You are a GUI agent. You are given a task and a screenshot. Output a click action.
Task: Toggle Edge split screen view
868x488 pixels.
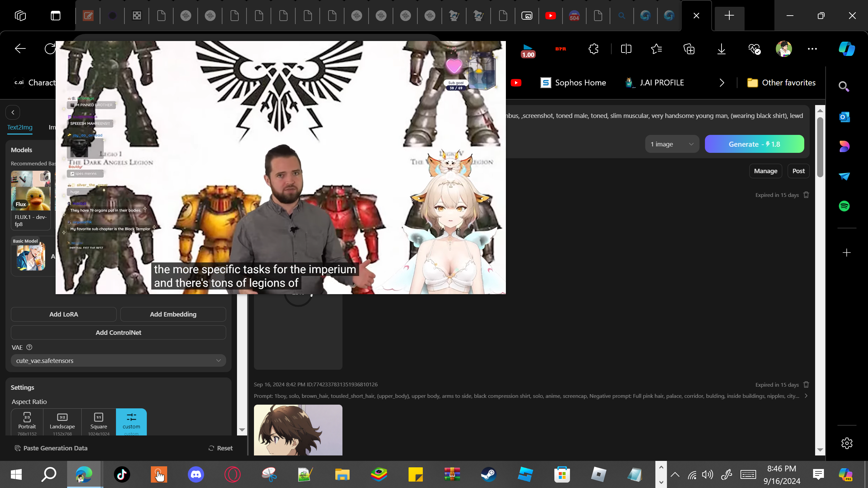[626, 49]
